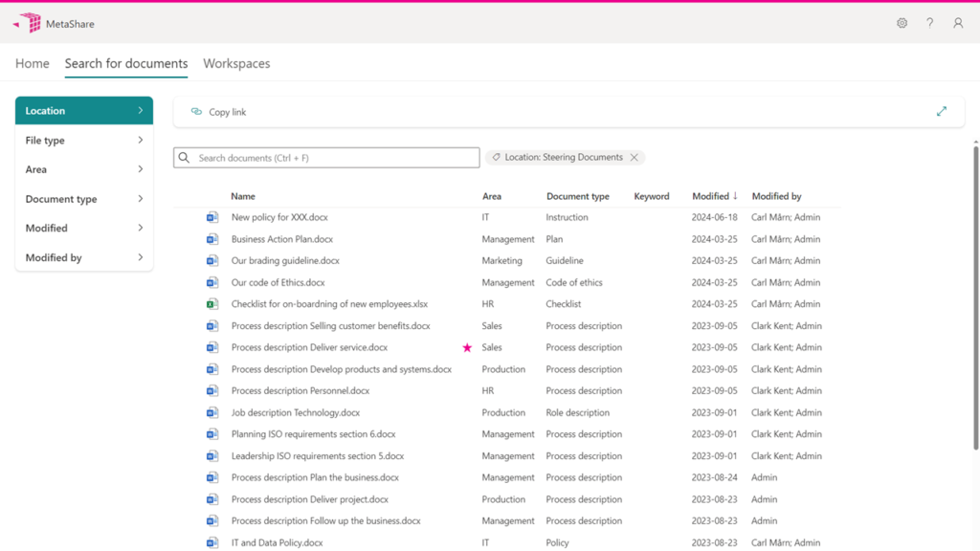Expand the Location filter
This screenshot has width=980, height=551.
click(84, 111)
